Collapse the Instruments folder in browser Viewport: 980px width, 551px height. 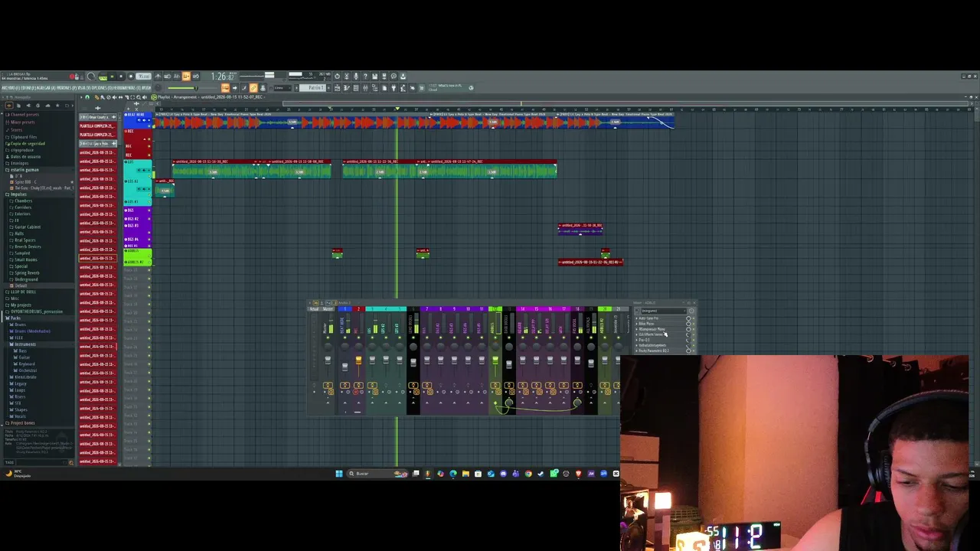tap(24, 344)
